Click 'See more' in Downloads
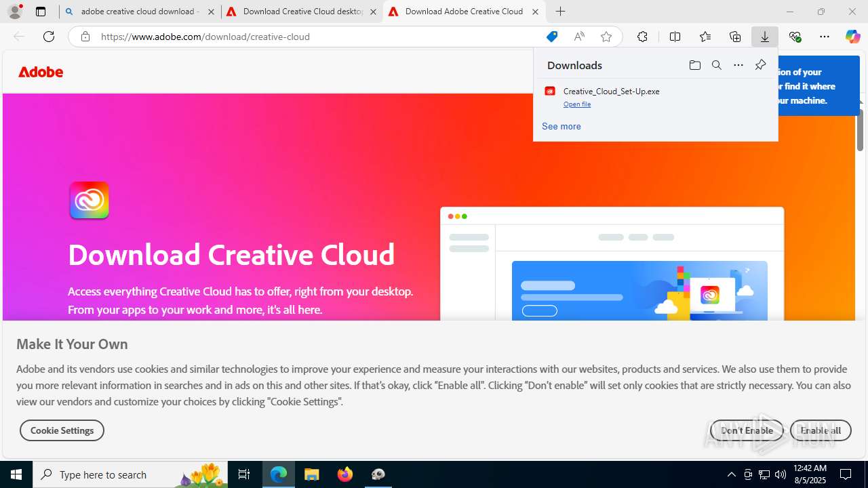The image size is (868, 488). (x=561, y=126)
